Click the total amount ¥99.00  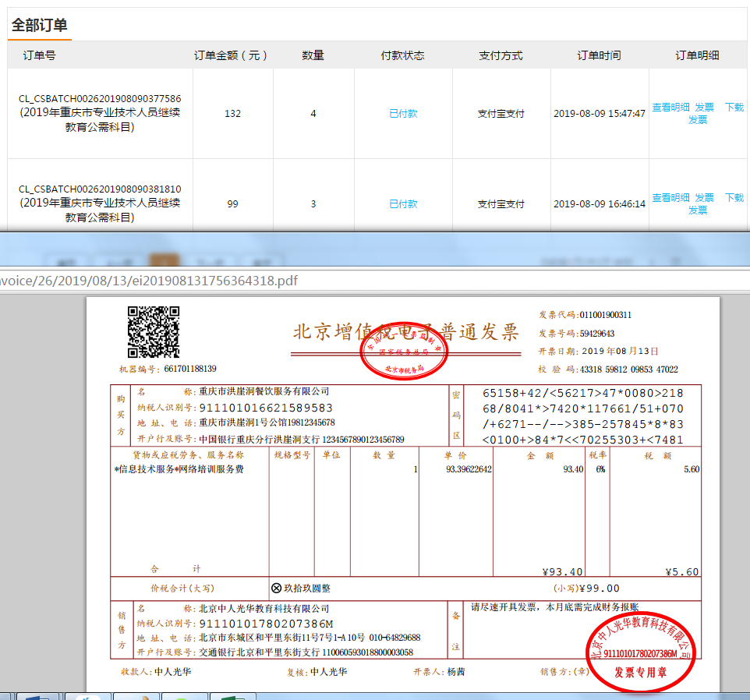coord(600,588)
